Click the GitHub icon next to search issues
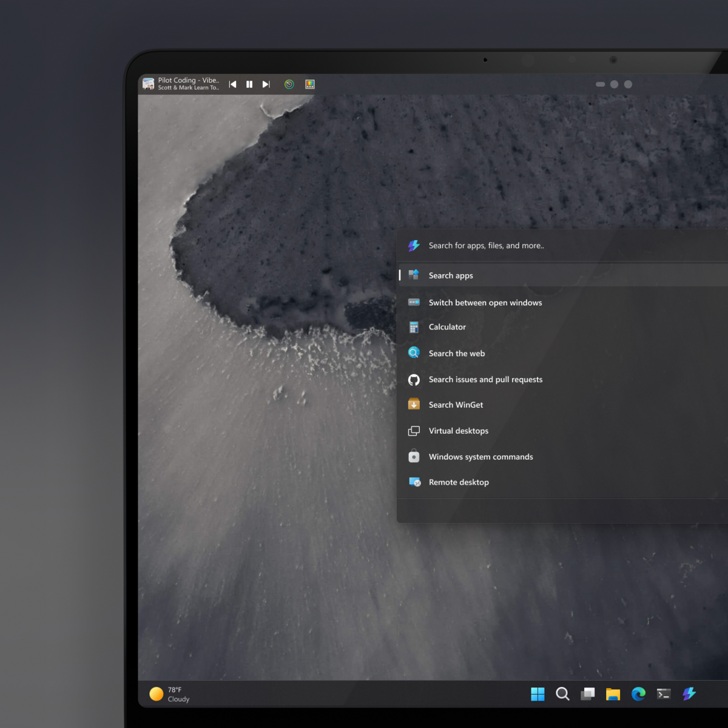The image size is (728, 728). (414, 379)
